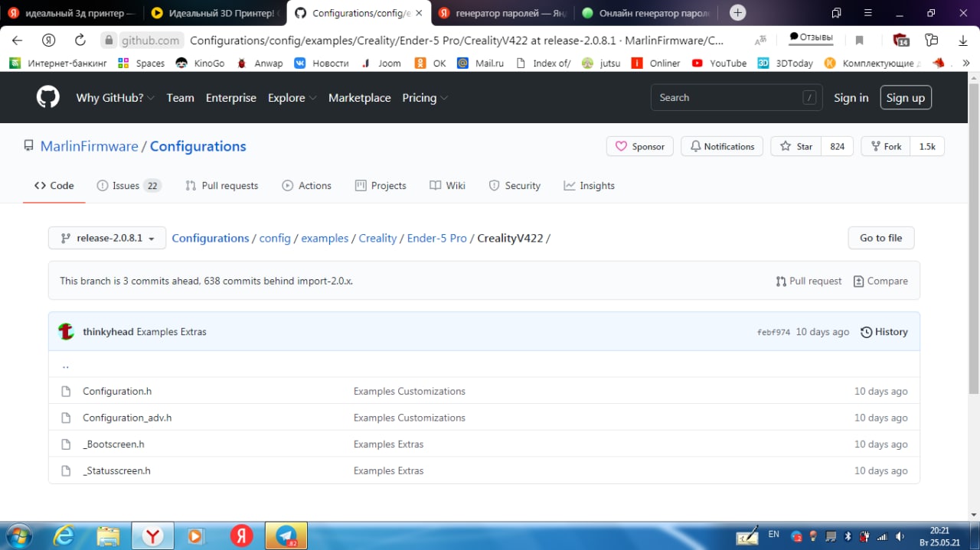Image resolution: width=980 pixels, height=550 pixels.
Task: Go up to parent directory '..'
Action: point(66,365)
